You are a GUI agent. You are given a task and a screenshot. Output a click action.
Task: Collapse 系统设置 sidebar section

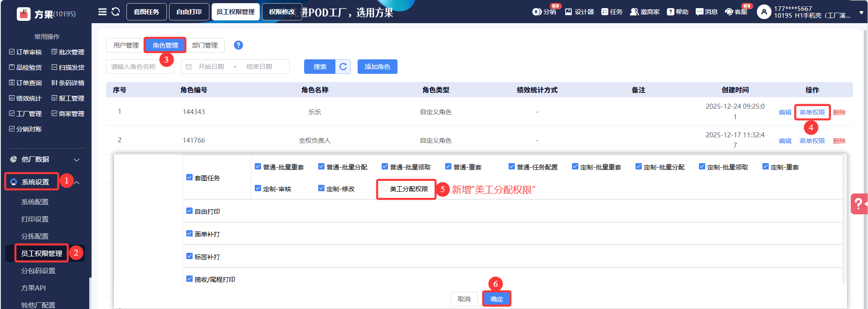point(77,182)
